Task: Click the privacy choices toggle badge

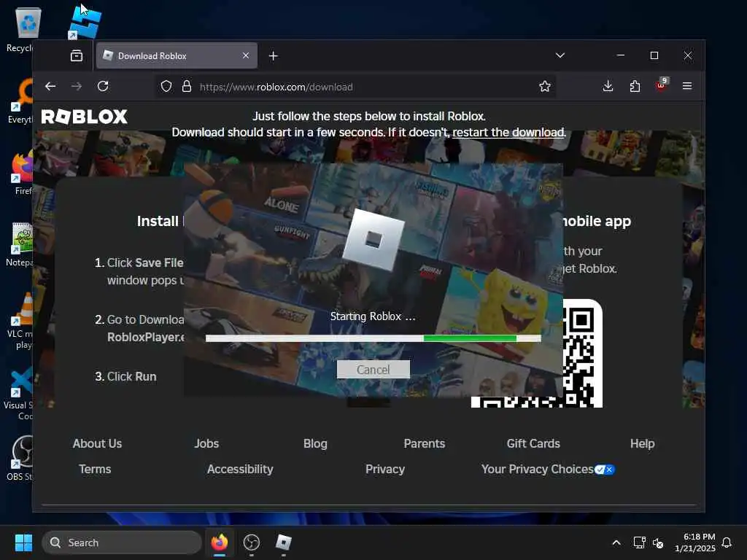Action: coord(605,470)
